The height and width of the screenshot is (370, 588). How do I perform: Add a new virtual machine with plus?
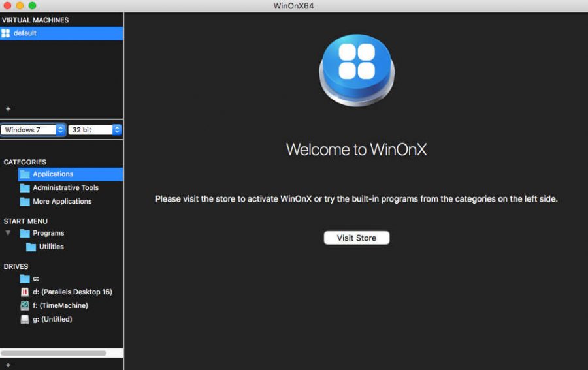[x=8, y=109]
